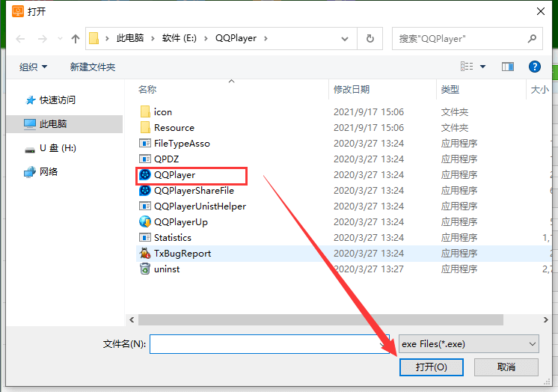Click the 打开(O) button
558x392 pixels.
pyautogui.click(x=432, y=367)
